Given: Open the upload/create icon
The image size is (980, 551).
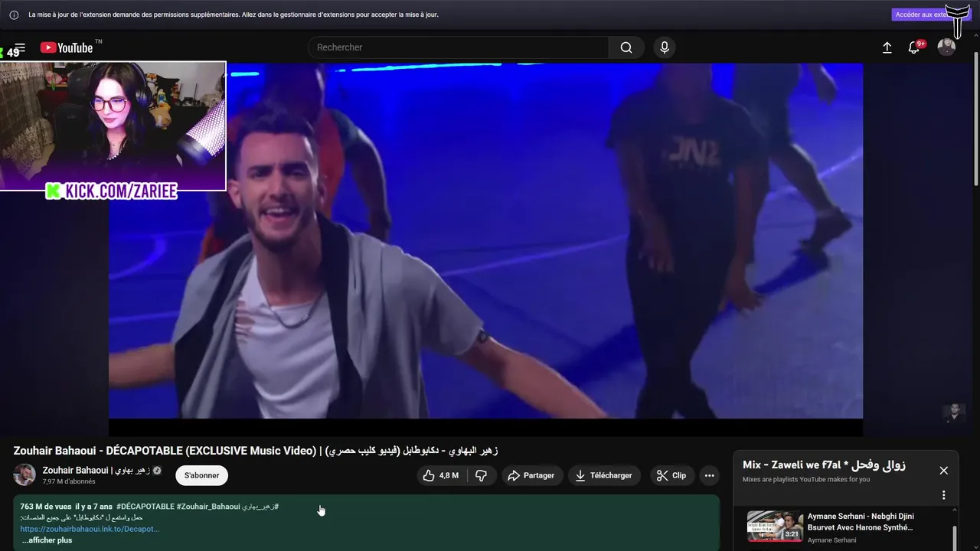Looking at the screenshot, I should click(887, 47).
